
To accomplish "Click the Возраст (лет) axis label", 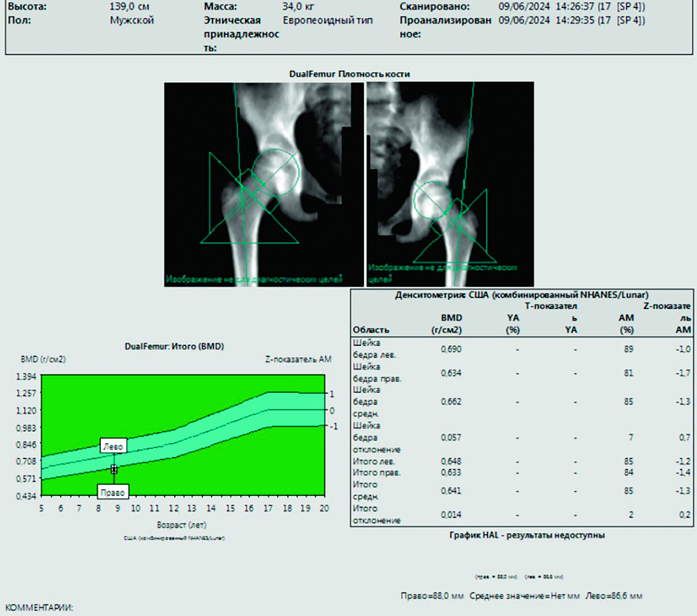I will (x=182, y=525).
